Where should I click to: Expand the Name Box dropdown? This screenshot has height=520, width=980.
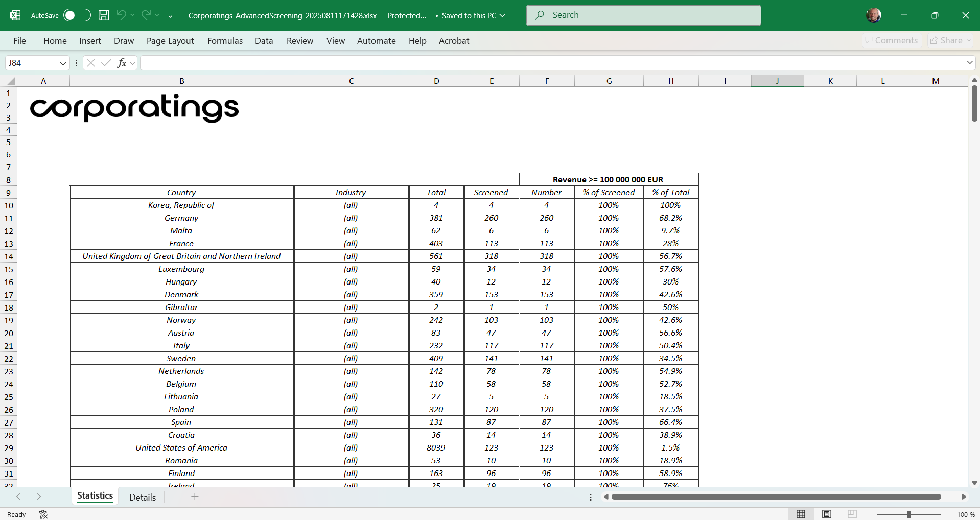63,63
